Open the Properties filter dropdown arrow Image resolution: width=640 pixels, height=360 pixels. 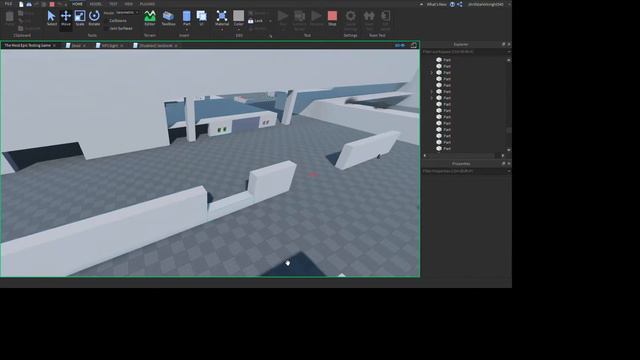click(509, 171)
